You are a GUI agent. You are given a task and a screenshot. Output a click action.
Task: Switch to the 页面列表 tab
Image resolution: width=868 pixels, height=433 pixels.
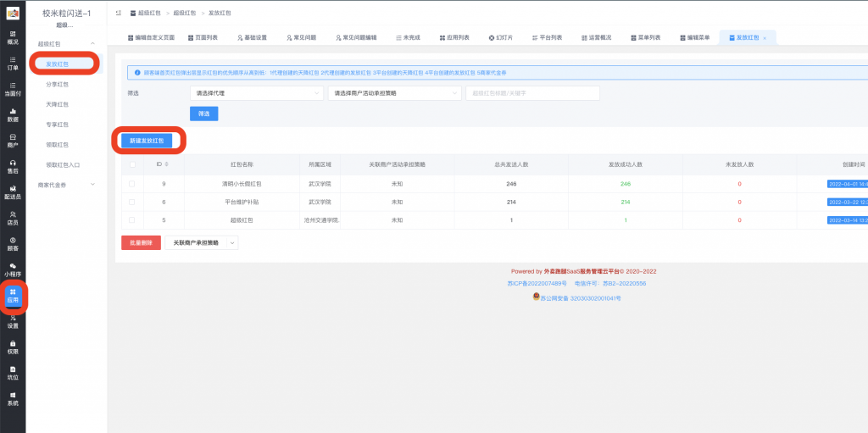tap(203, 37)
